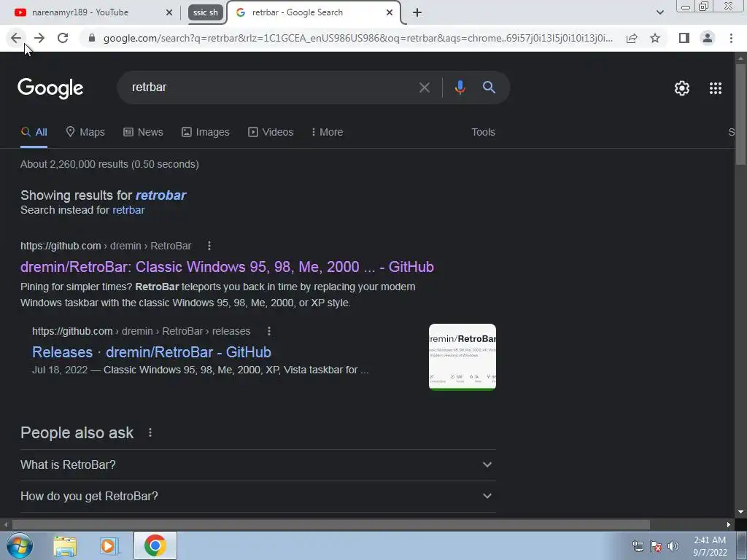Switch to the Maps tab

point(85,132)
